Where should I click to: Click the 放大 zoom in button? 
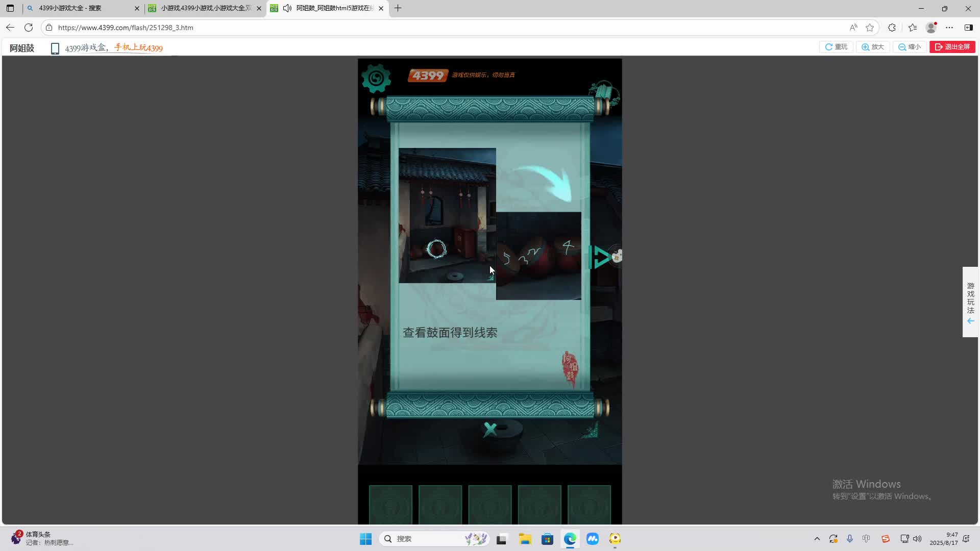(873, 47)
